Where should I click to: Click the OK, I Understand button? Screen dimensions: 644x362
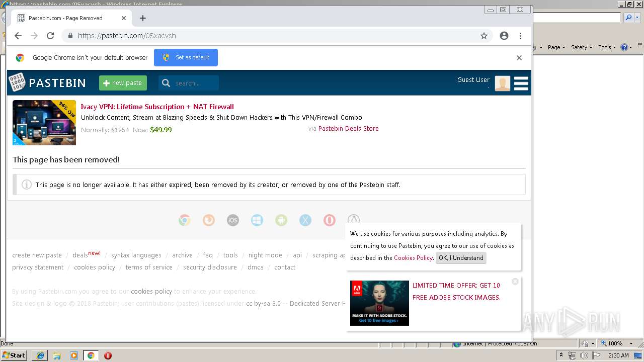461,258
